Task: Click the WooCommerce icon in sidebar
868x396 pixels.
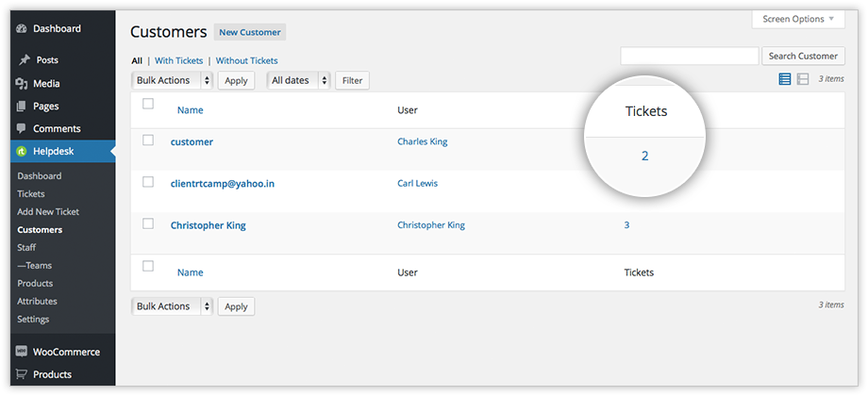Action: tap(22, 353)
